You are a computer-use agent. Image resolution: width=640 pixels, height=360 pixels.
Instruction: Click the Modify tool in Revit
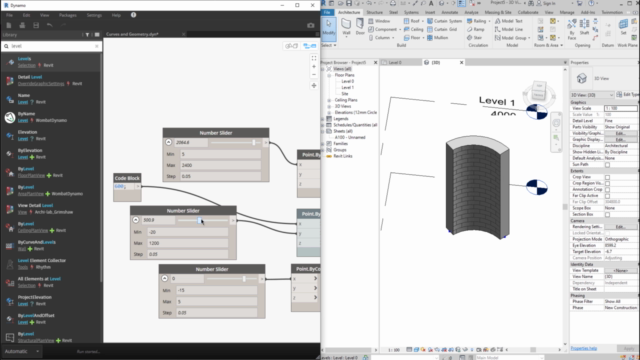[329, 28]
